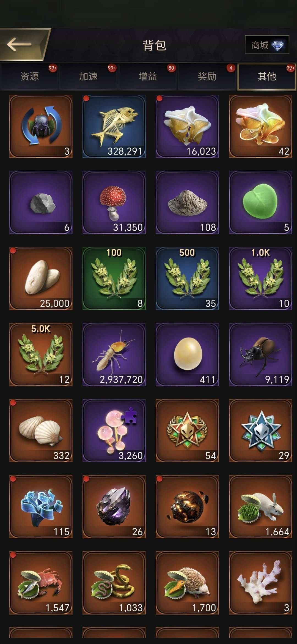Screen dimensions: 297x644
Task: Open the 商城 shop button
Action: (267, 45)
